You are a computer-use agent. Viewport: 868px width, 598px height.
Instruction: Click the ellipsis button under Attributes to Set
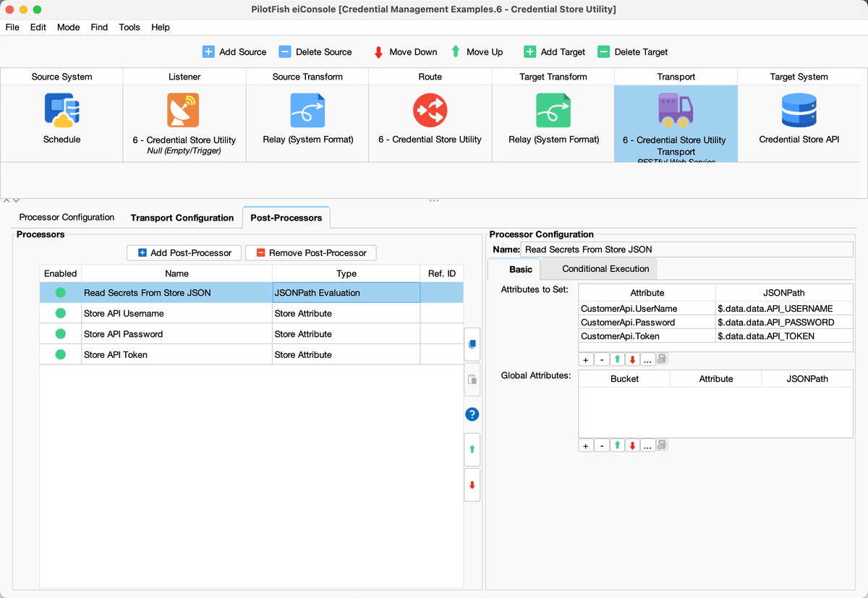[647, 359]
